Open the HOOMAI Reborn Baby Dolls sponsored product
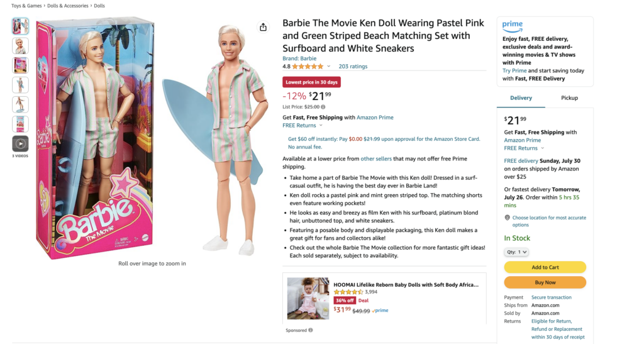Viewport: 644px width, 344px height. tap(406, 284)
